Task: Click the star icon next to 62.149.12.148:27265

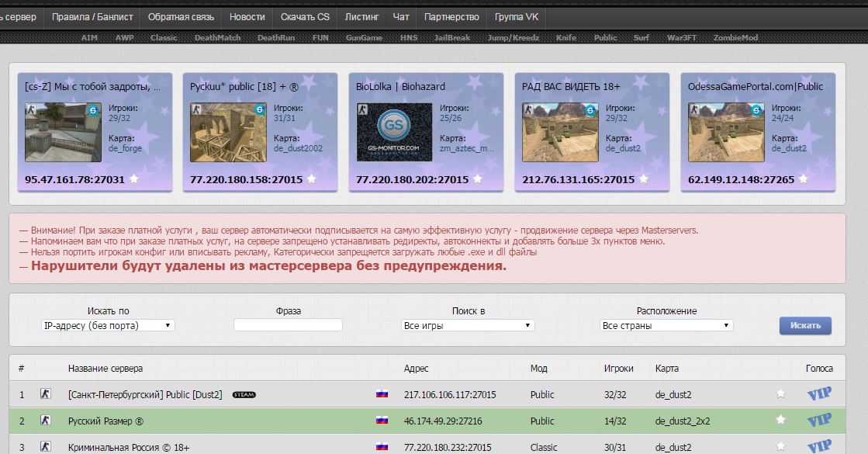Action: tap(804, 178)
